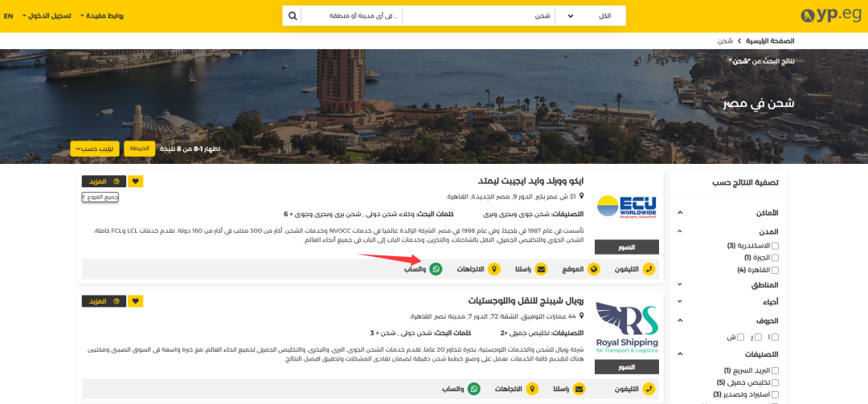Open ايكو وورلد وايد ايجيبت ليمتد listing title
The width and height of the screenshot is (868, 404).
[x=531, y=182]
